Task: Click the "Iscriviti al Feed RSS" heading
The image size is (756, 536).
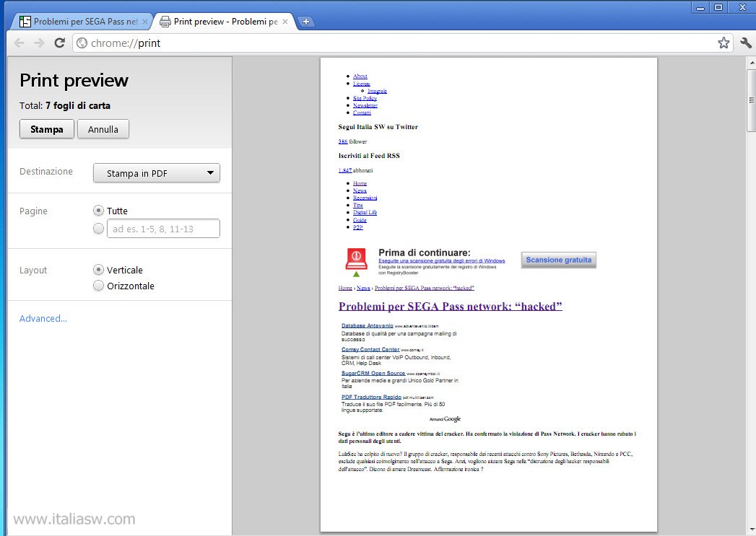Action: point(369,156)
